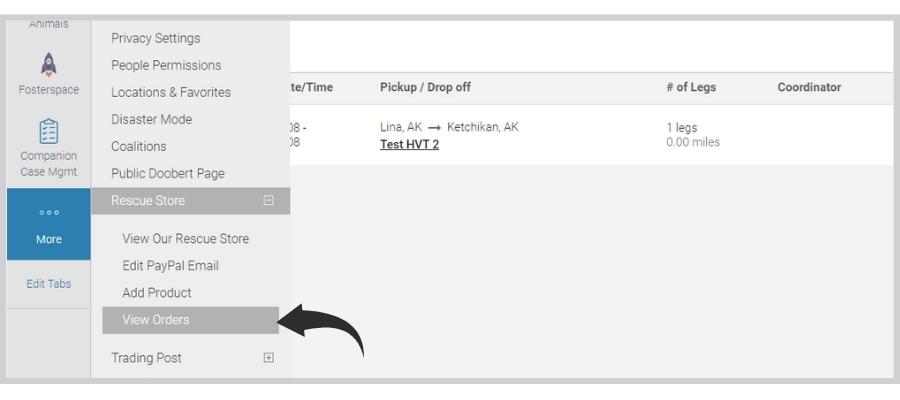Select the Rescue Store menu header

point(191,201)
